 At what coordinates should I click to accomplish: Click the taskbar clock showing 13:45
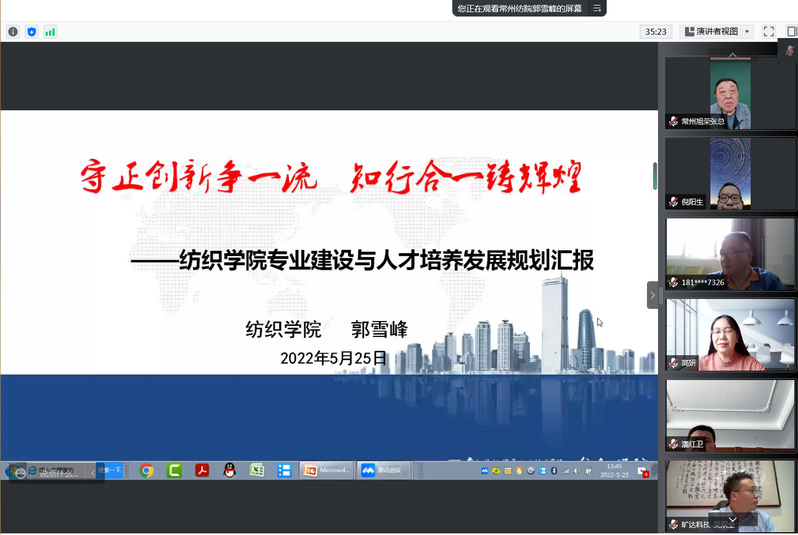point(614,470)
